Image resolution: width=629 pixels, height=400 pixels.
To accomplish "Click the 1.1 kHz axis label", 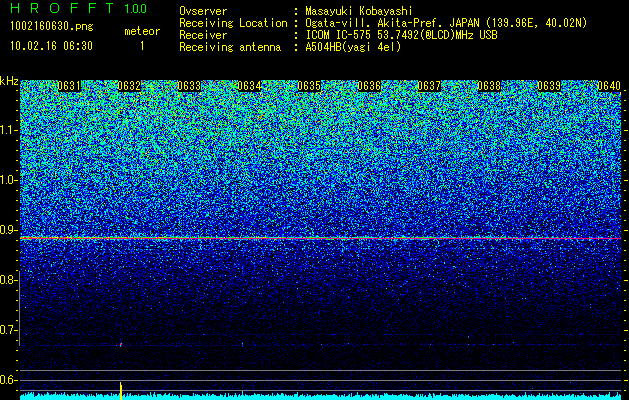I will point(8,130).
